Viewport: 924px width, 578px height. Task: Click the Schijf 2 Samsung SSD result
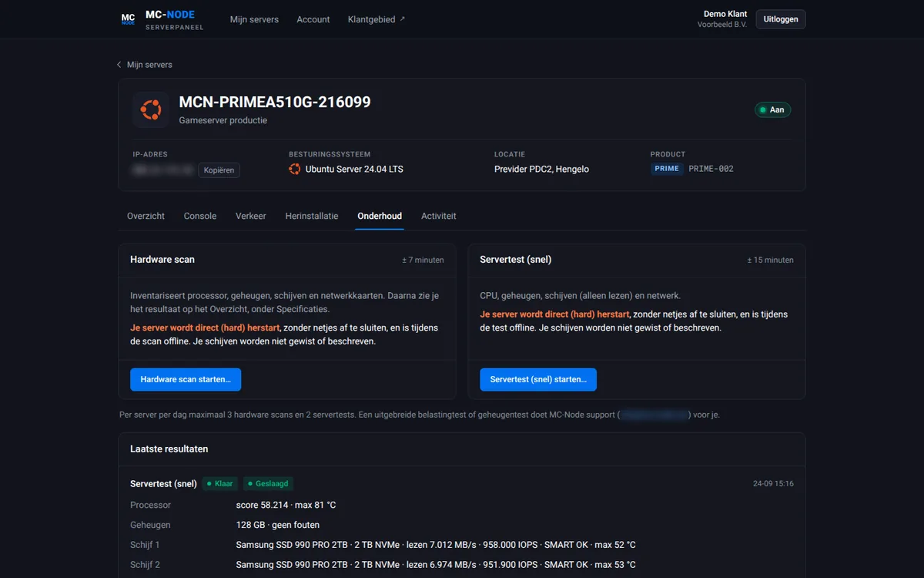(x=436, y=565)
